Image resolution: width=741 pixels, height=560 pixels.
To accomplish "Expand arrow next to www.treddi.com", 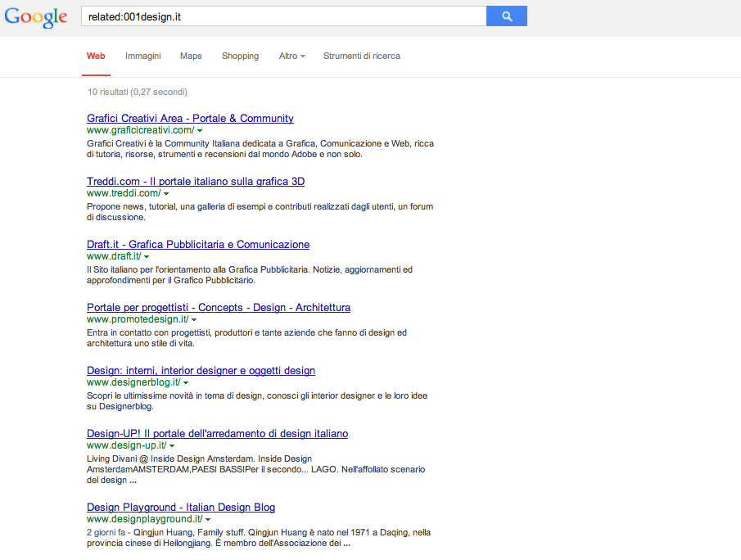I will coord(166,194).
